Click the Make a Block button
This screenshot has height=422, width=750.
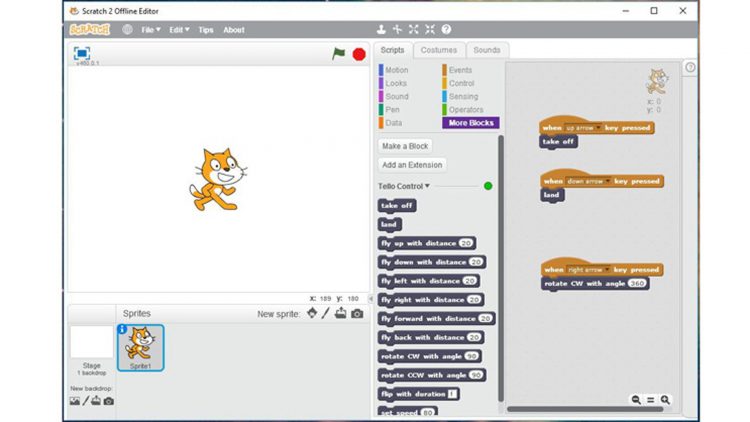(405, 146)
